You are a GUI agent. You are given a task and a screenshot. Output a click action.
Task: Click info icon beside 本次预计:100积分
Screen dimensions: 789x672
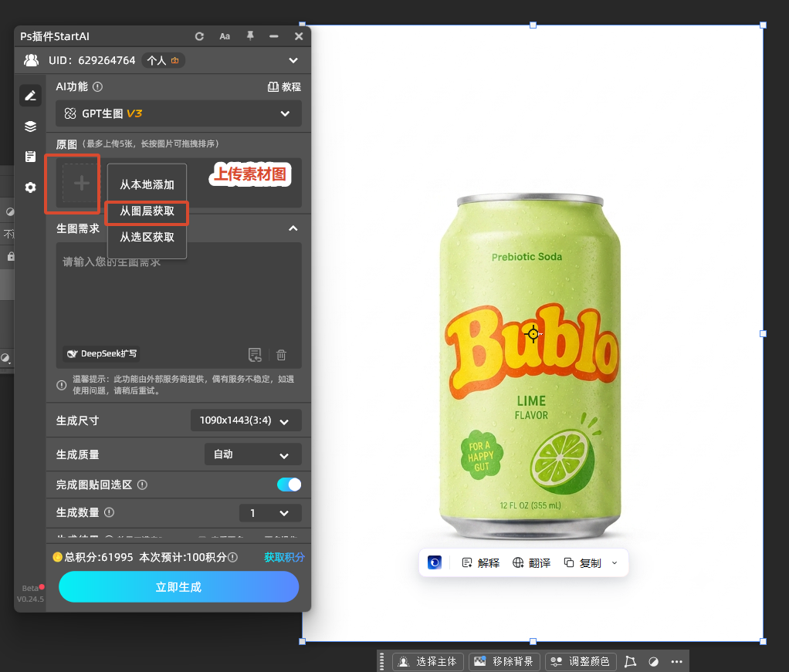click(233, 557)
